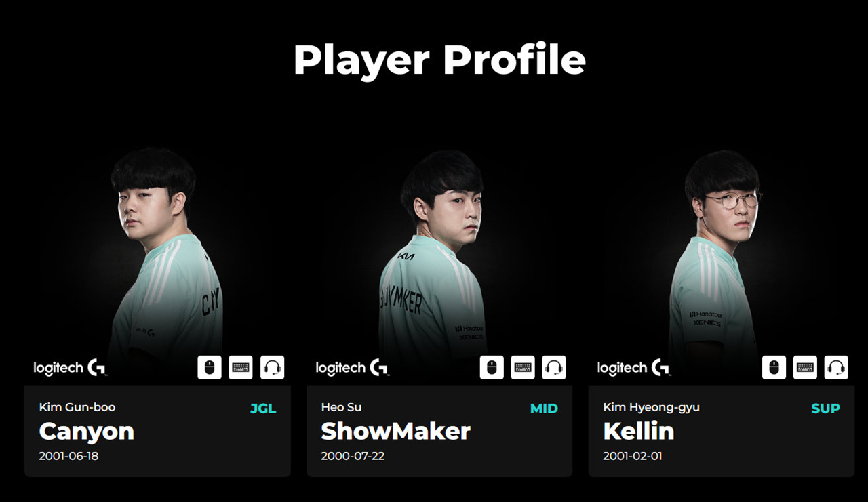The image size is (868, 502).
Task: Click the Logitech G logo under Kellin
Action: [634, 368]
